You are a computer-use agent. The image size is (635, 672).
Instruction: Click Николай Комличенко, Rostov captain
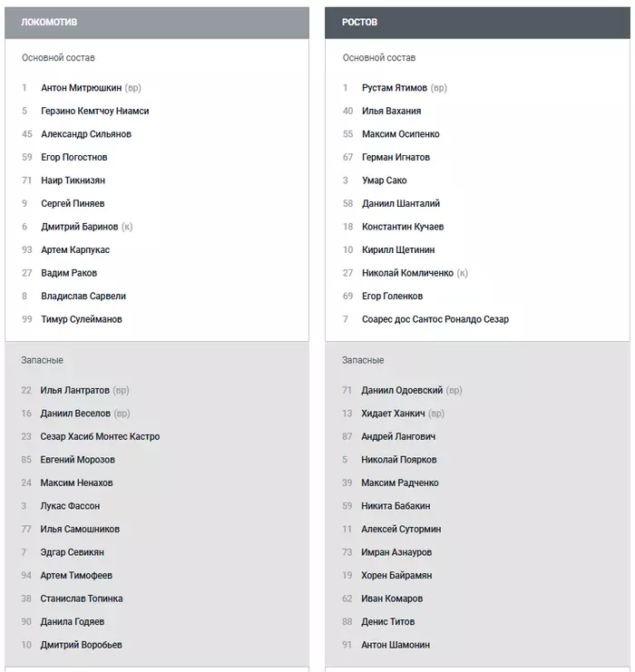pyautogui.click(x=407, y=273)
